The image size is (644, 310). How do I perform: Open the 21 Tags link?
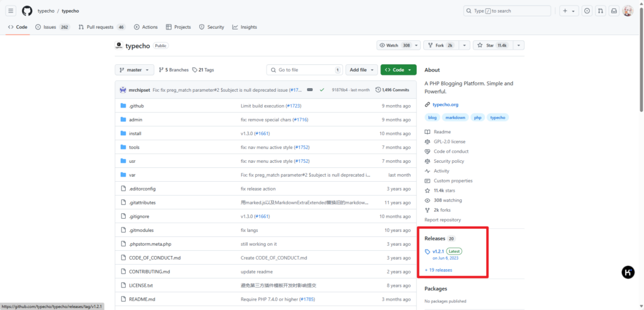pyautogui.click(x=203, y=70)
